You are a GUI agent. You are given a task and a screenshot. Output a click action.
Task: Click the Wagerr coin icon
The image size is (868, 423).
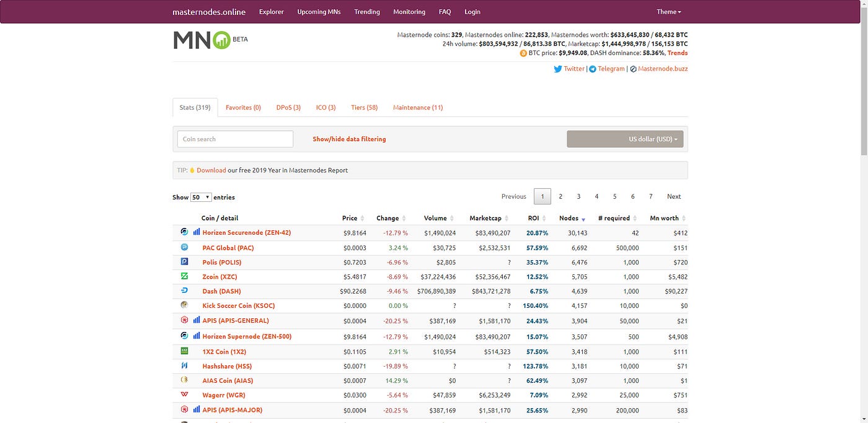pos(184,395)
